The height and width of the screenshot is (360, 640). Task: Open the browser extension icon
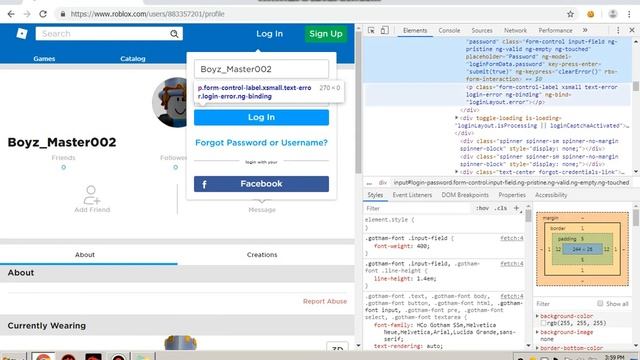pyautogui.click(x=591, y=14)
